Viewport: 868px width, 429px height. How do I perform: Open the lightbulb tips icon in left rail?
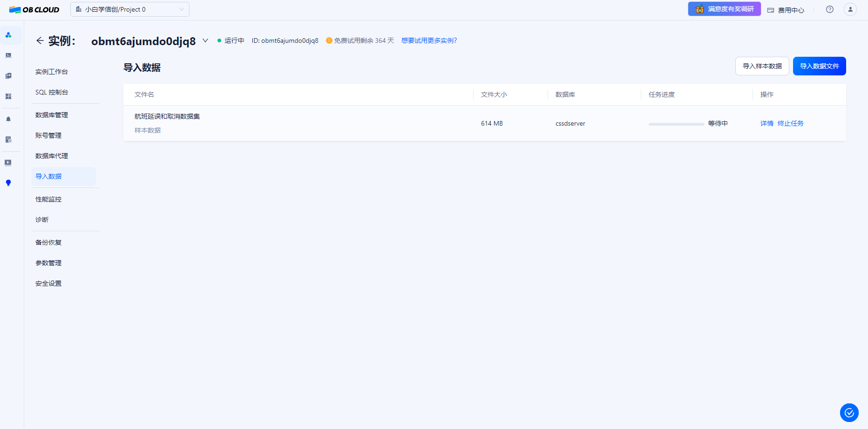coord(8,183)
